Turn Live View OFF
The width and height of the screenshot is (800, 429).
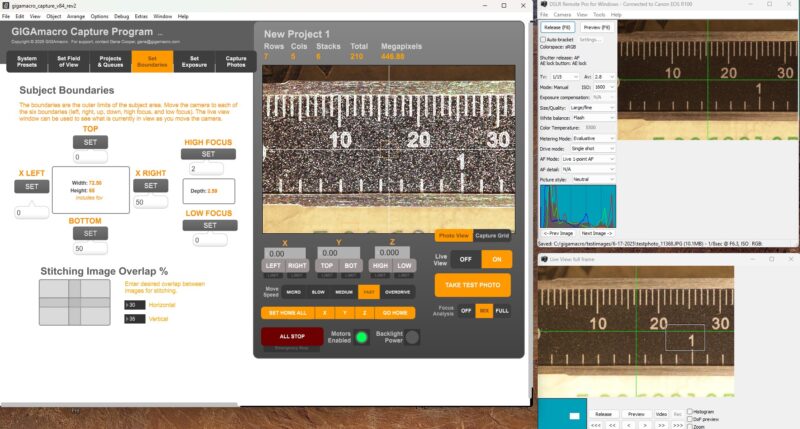(x=465, y=259)
